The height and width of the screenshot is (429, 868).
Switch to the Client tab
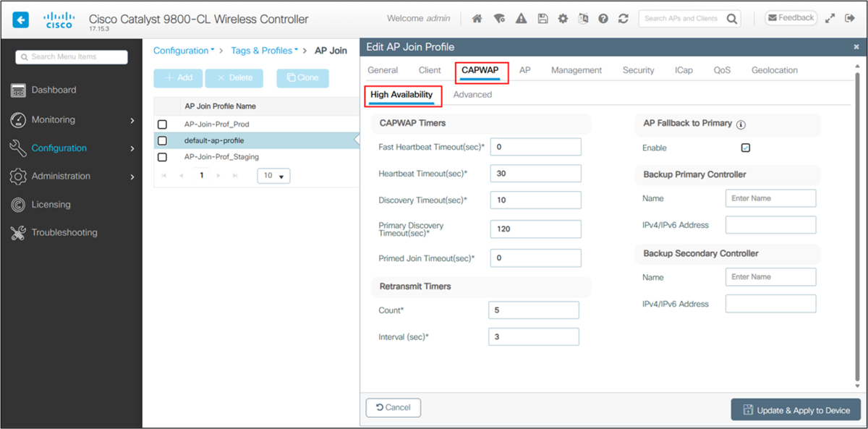point(430,70)
